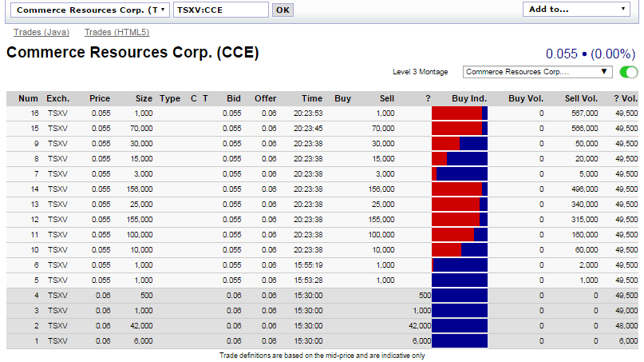
Task: Open the Commerce Resources Corp. symbol dropdown
Action: coord(90,10)
